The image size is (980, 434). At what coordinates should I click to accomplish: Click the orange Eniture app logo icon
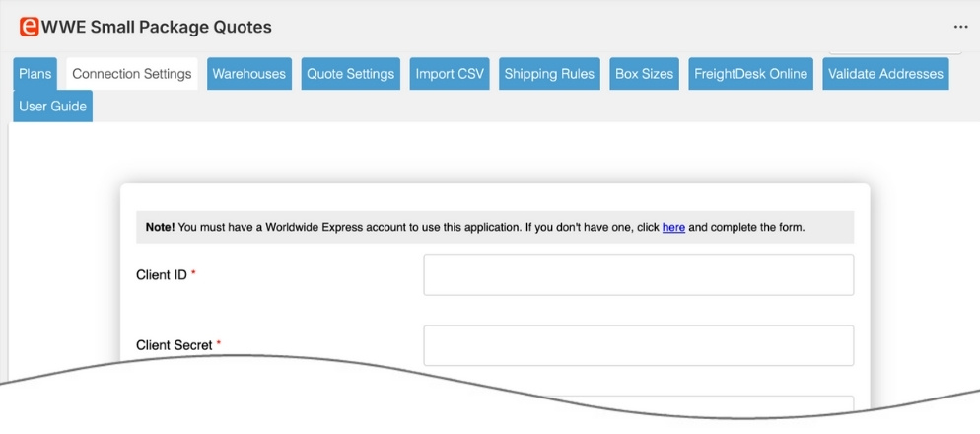(29, 27)
